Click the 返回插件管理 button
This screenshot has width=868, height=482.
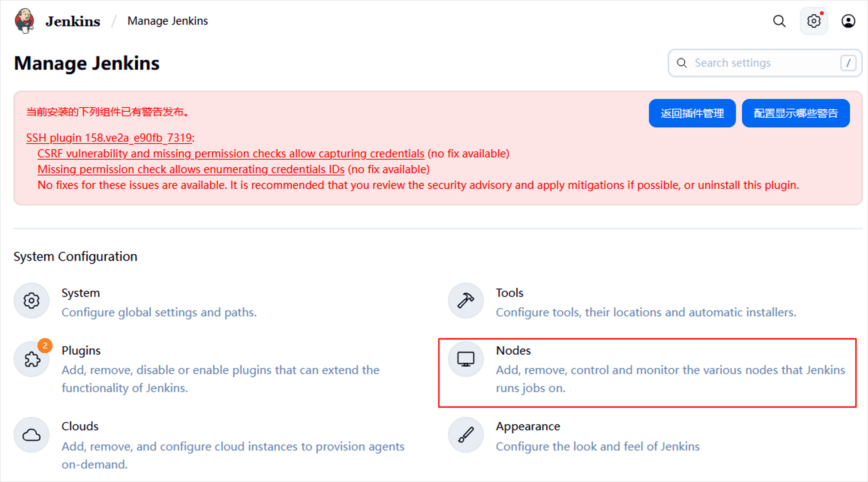click(692, 113)
